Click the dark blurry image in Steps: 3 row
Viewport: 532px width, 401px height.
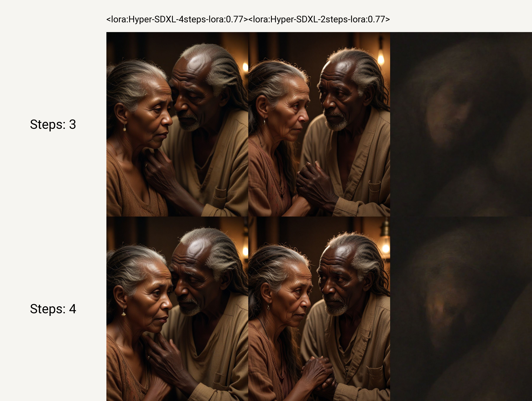[x=461, y=124]
